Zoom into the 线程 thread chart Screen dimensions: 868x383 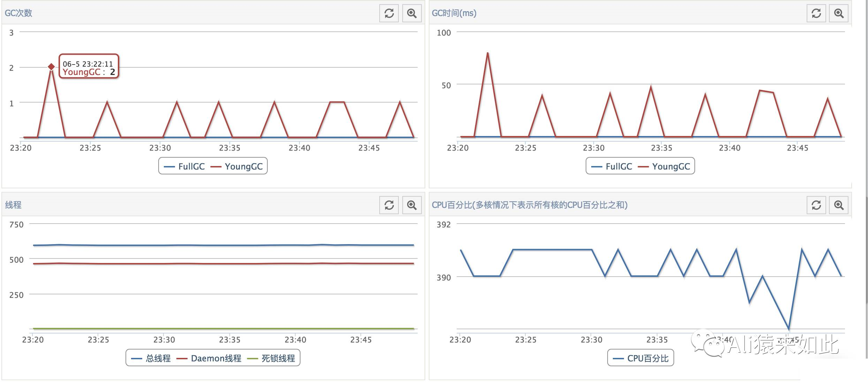point(412,205)
